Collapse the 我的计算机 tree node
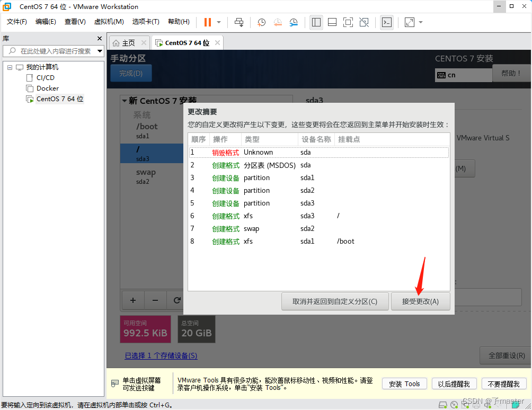Image resolution: width=532 pixels, height=410 pixels. [8, 66]
